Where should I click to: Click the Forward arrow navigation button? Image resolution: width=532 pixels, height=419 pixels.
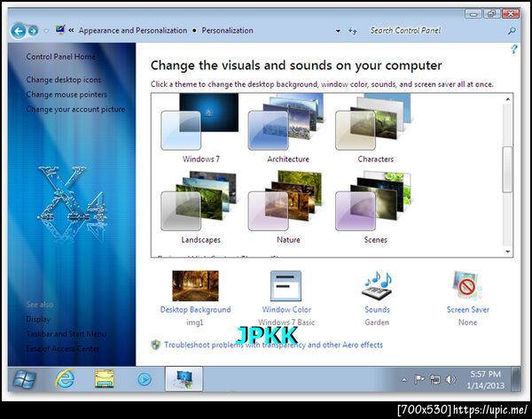(x=33, y=31)
